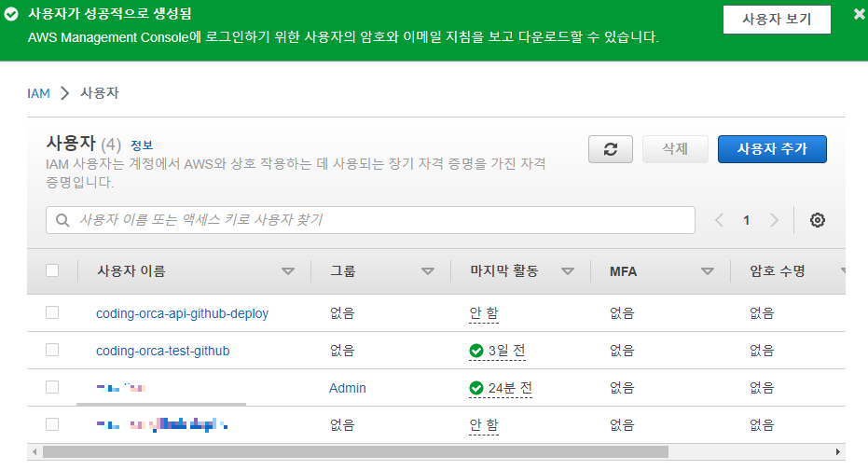Sort by 사용자 이름 column arrow
868x470 pixels.
click(288, 271)
